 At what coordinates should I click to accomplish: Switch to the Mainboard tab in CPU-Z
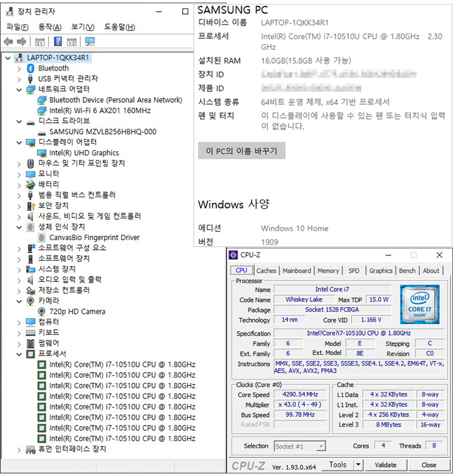tap(297, 270)
